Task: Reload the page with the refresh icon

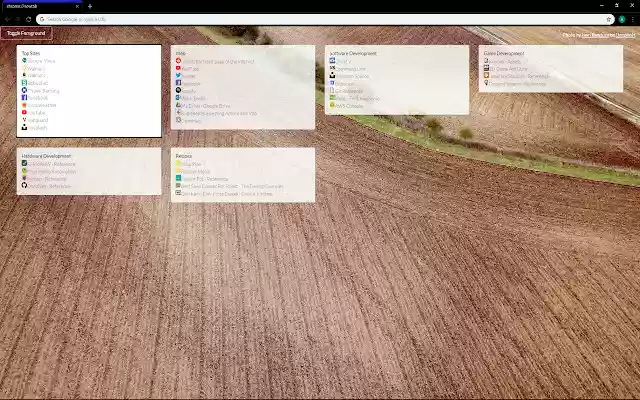Action: 28,19
